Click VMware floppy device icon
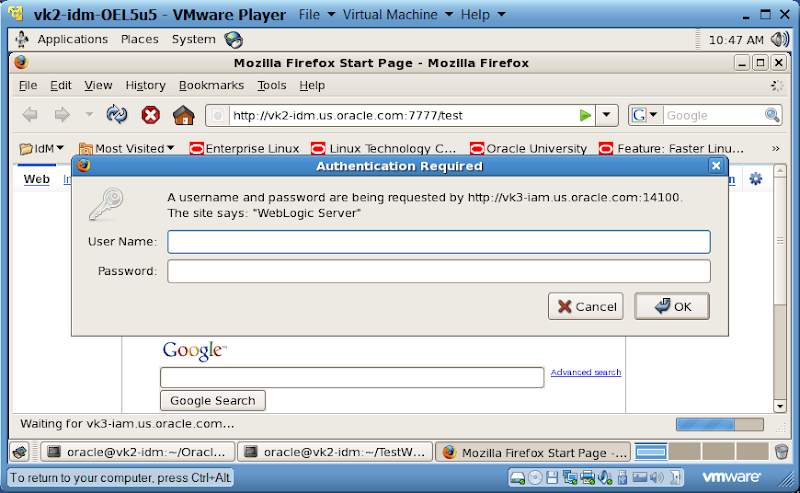The width and height of the screenshot is (800, 493). click(x=552, y=478)
